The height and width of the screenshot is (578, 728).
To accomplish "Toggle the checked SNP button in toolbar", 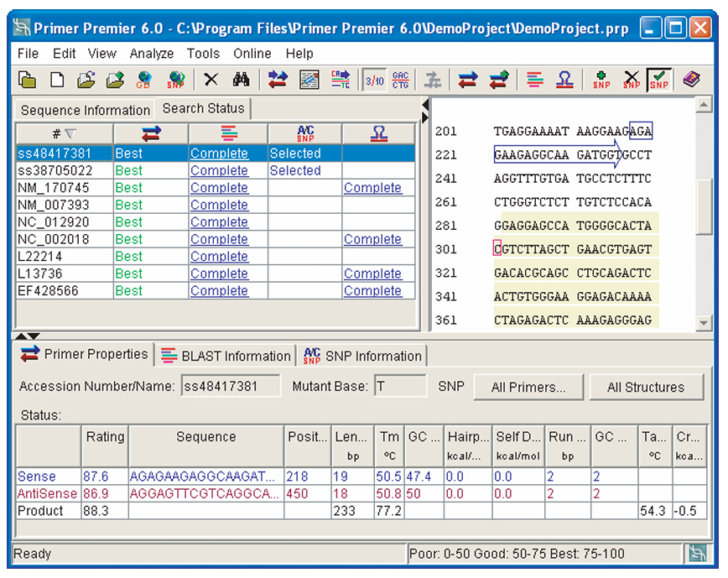I will click(660, 81).
